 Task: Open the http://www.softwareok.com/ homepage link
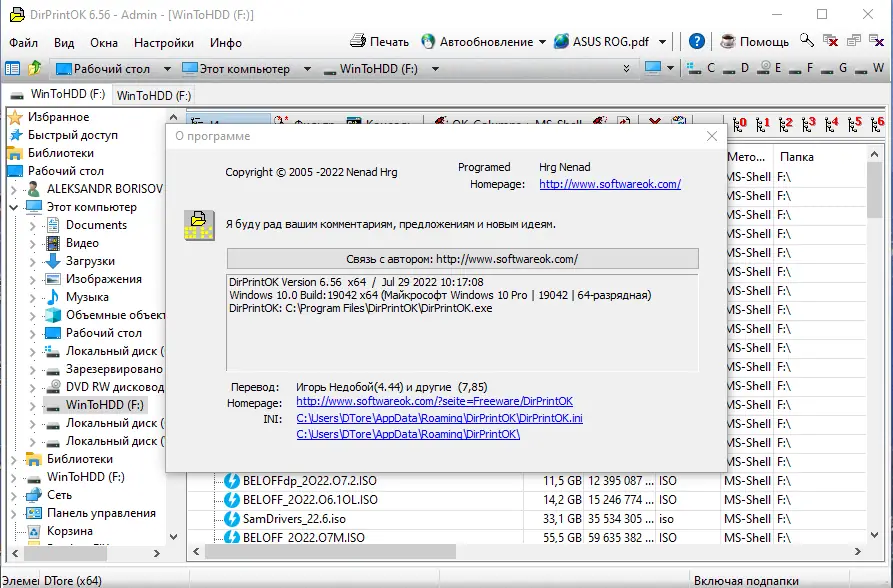610,184
